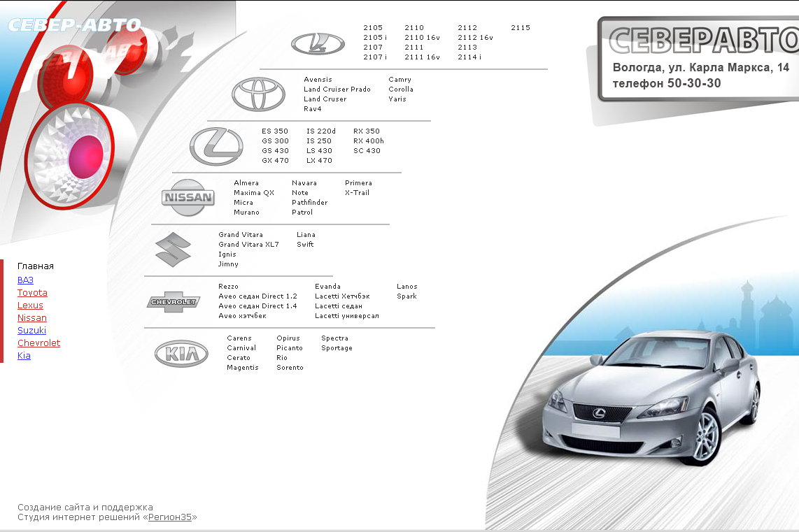Select Nissan Maxima QX
This screenshot has height=532, width=799.
[254, 192]
